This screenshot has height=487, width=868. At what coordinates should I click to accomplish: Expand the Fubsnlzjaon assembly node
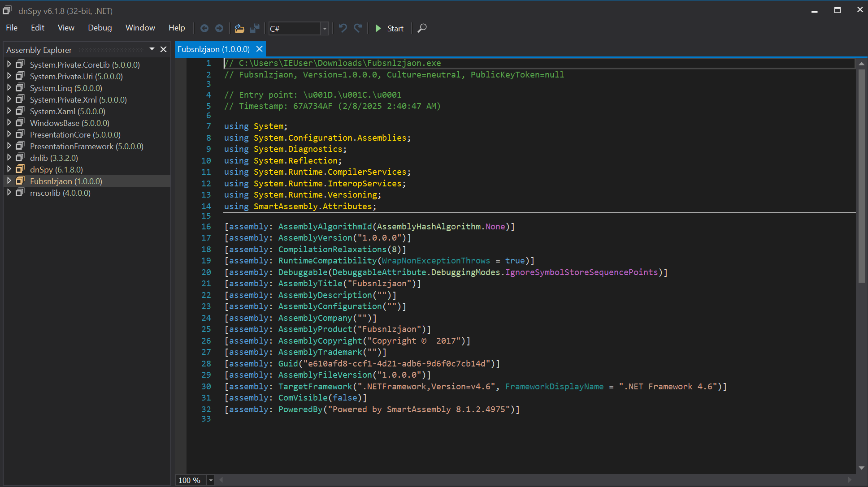point(9,181)
